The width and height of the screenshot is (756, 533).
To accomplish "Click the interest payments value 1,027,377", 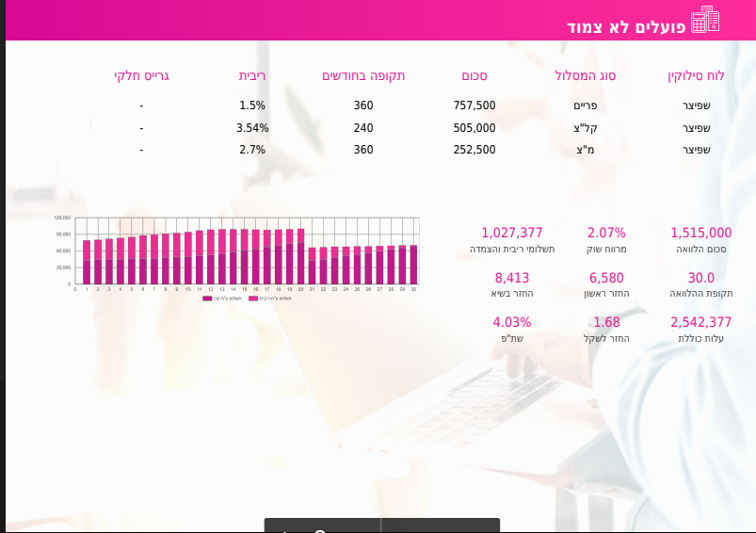I will click(511, 233).
